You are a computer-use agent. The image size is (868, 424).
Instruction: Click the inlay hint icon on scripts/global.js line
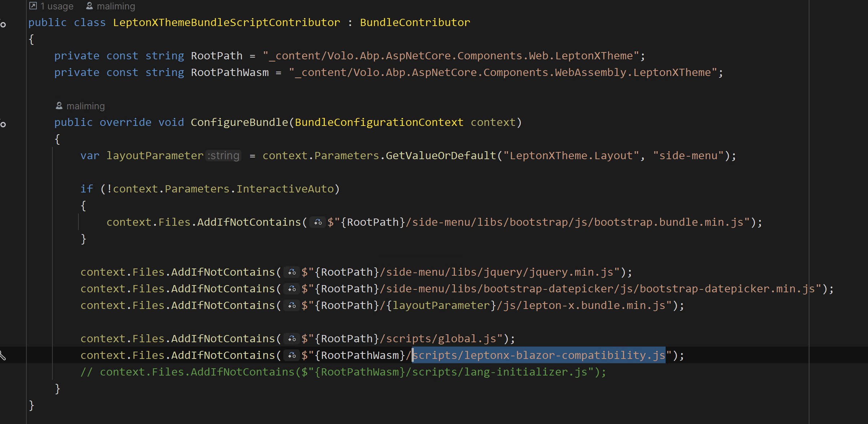pos(292,339)
